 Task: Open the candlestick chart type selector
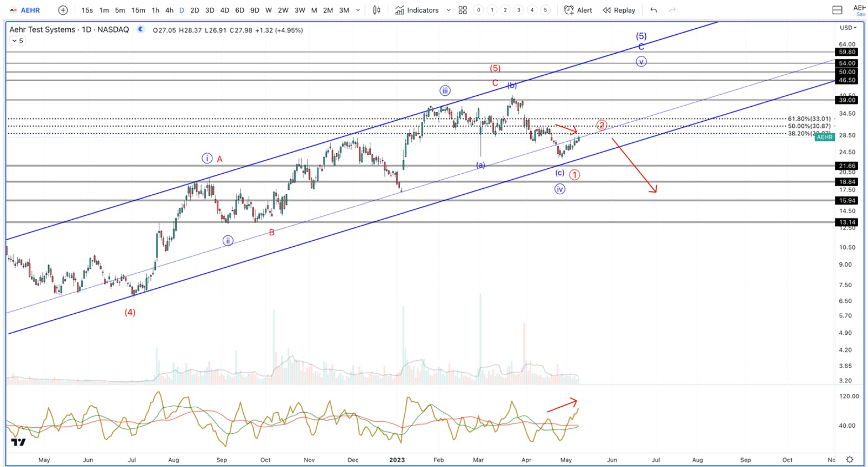377,10
